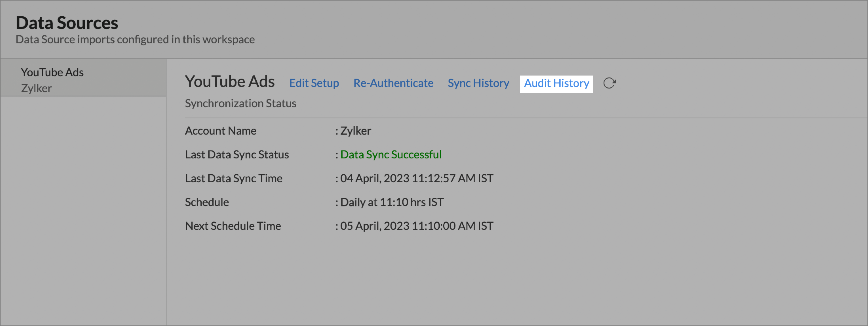Click the workspace description subtitle text
The image size is (868, 326).
135,39
